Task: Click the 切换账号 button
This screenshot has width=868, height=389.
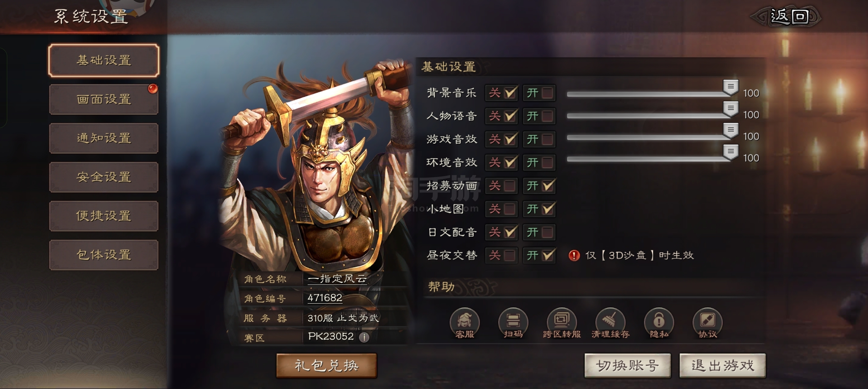Action: 628,366
